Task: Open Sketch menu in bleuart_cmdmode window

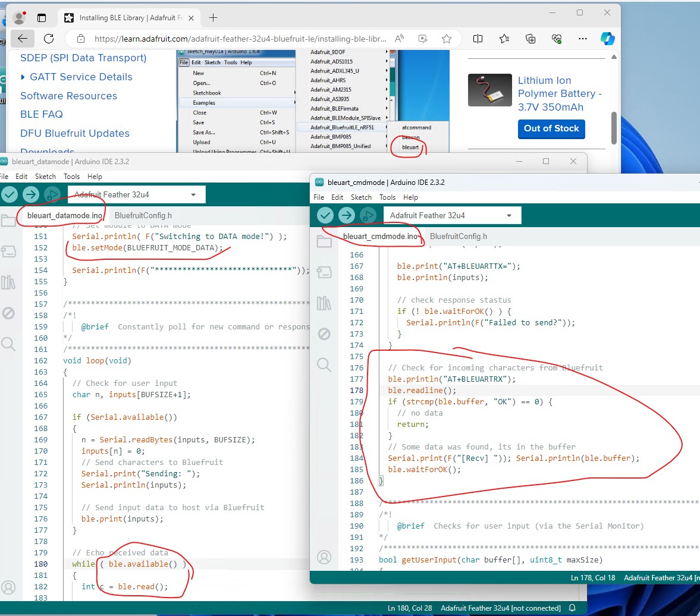Action: (x=361, y=197)
